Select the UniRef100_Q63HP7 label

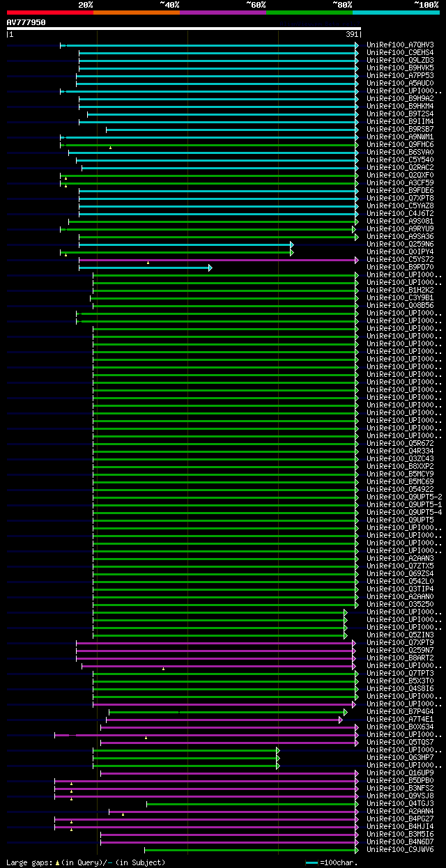[400, 757]
